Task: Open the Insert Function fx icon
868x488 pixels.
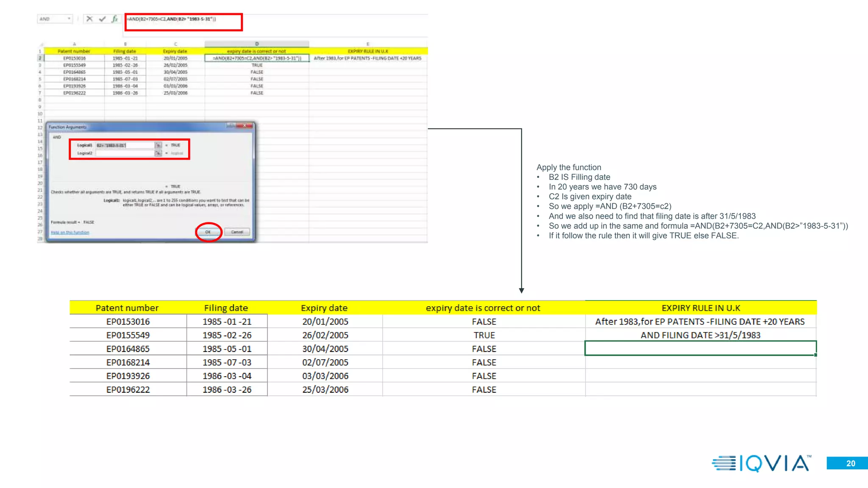Action: (114, 19)
